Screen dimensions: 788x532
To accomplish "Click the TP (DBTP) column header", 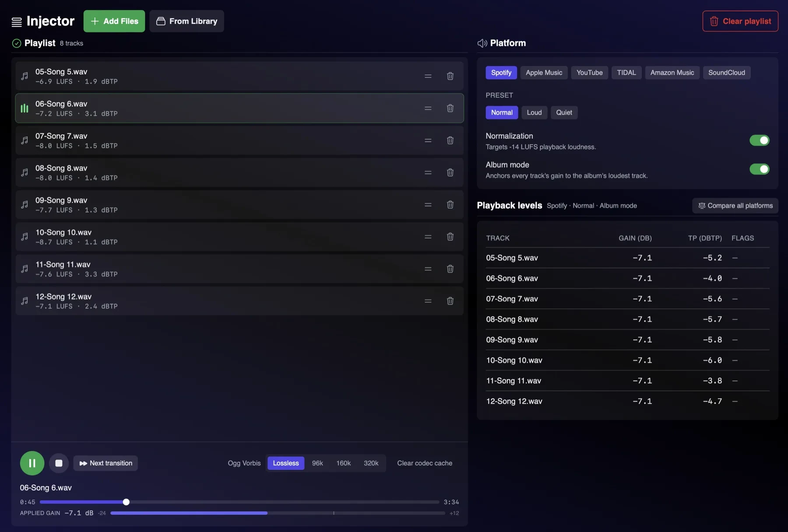I will click(705, 238).
